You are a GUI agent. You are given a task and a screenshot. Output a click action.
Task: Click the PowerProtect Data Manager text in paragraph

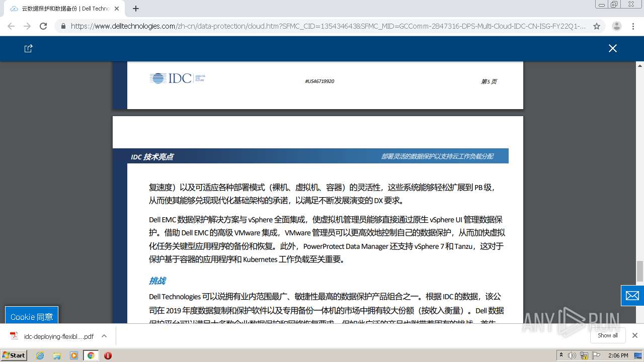click(x=346, y=246)
